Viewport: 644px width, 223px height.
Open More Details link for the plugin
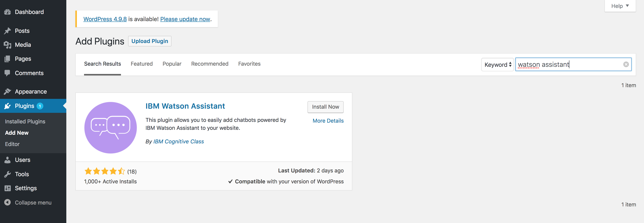coord(328,121)
